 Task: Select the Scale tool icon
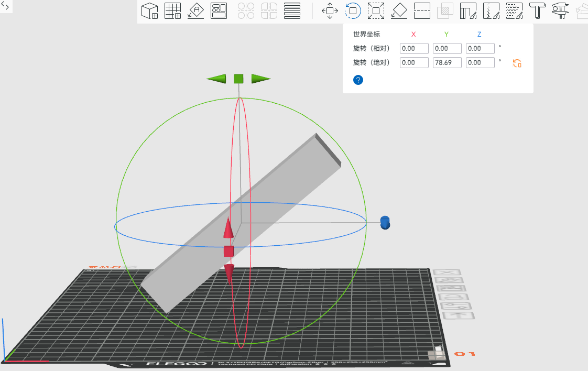click(376, 10)
